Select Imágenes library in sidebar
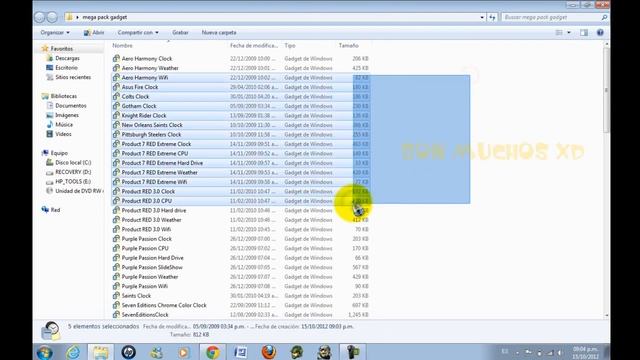Screen dimensions: 640x360 67,115
